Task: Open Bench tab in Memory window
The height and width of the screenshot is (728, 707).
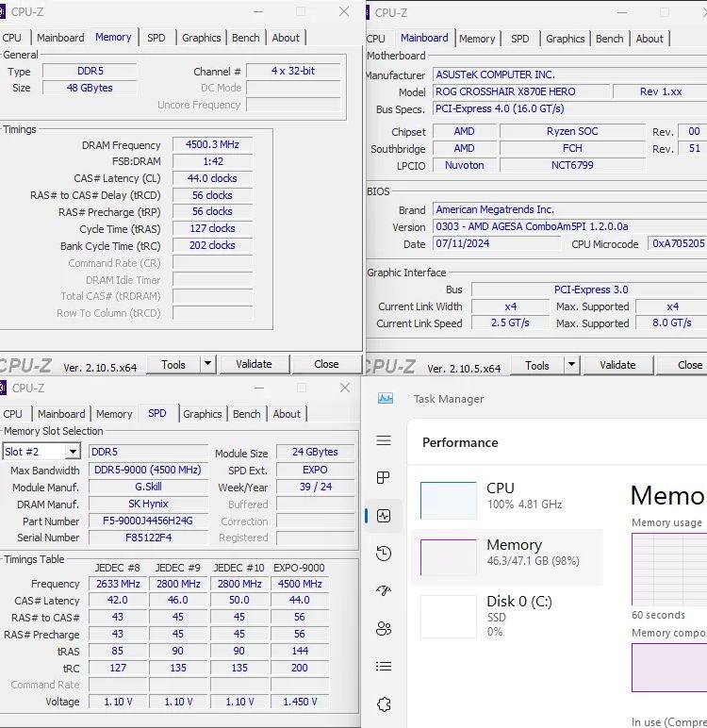Action: pos(246,38)
